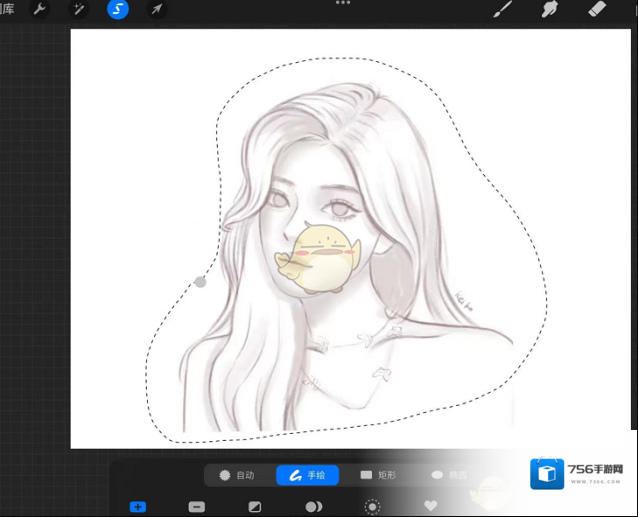
Task: Select the Transform arrow tool
Action: click(x=157, y=10)
